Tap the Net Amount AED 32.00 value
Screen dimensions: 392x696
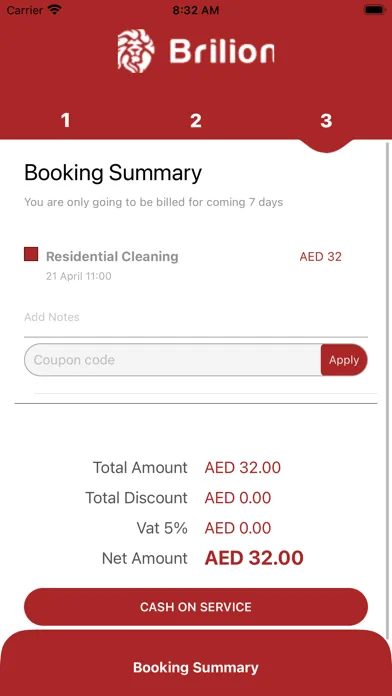tap(254, 558)
